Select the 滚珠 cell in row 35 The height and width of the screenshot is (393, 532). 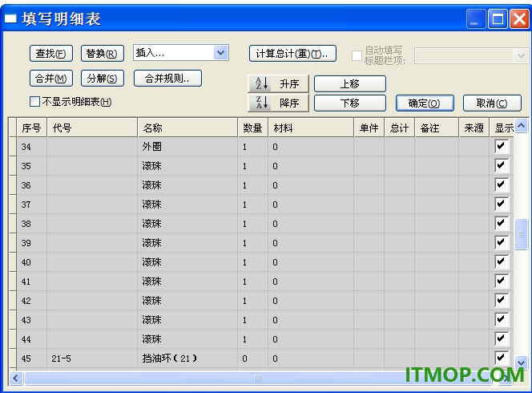pos(187,166)
